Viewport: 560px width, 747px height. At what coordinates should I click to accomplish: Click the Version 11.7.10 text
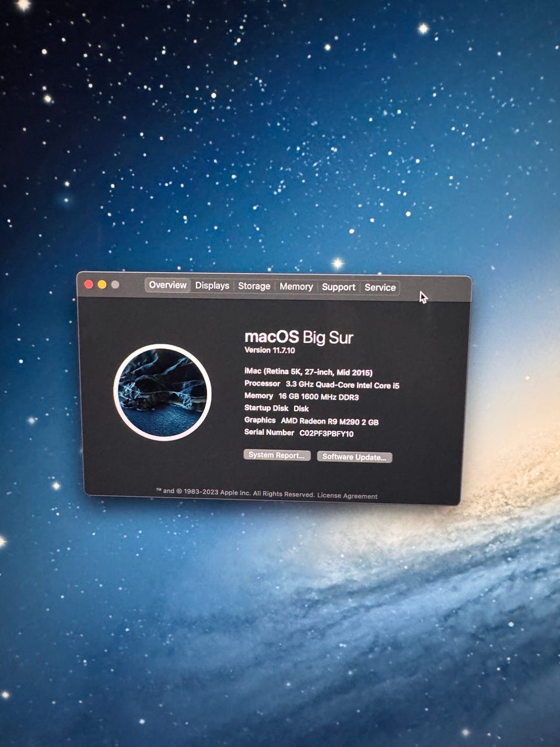pos(269,350)
